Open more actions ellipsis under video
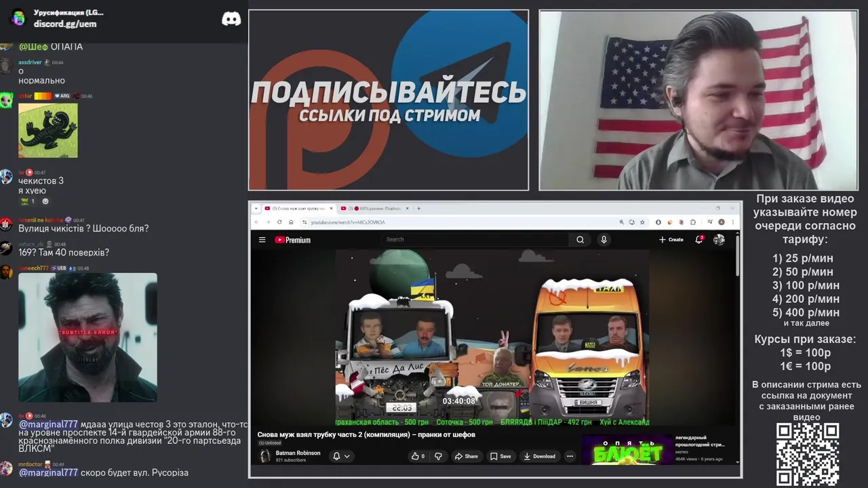This screenshot has width=868, height=488. [570, 456]
